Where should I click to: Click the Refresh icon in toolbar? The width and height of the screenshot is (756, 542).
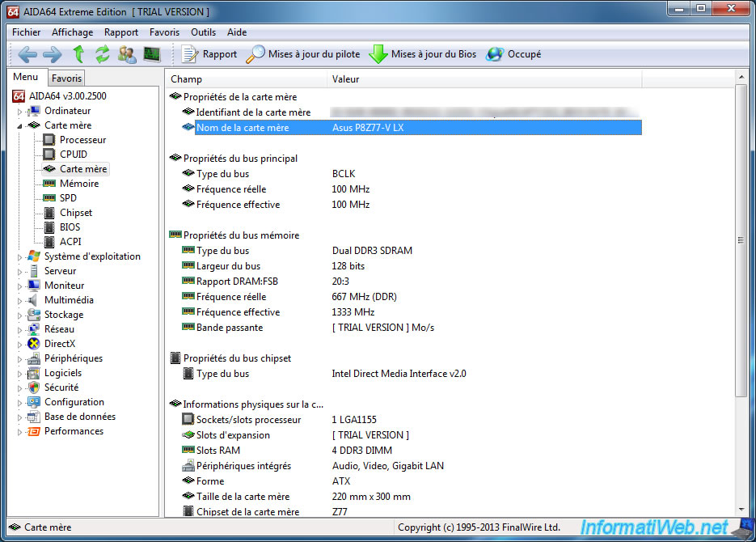pos(102,54)
